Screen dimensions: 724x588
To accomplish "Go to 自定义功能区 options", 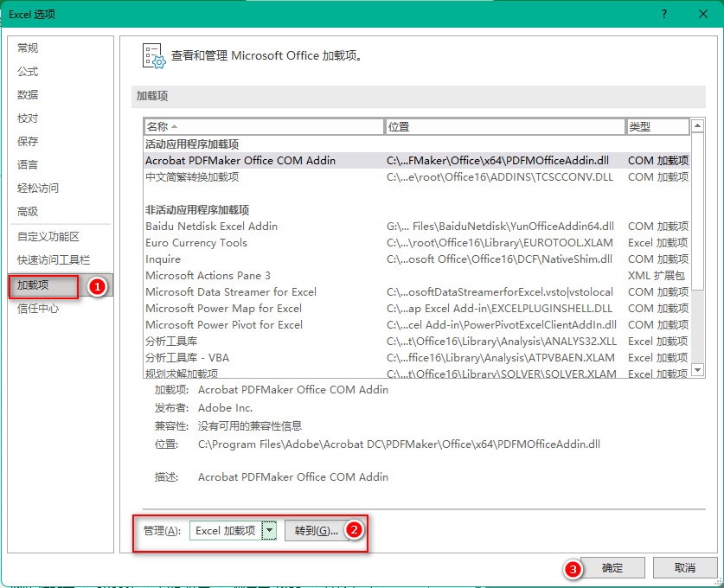I will 48,236.
